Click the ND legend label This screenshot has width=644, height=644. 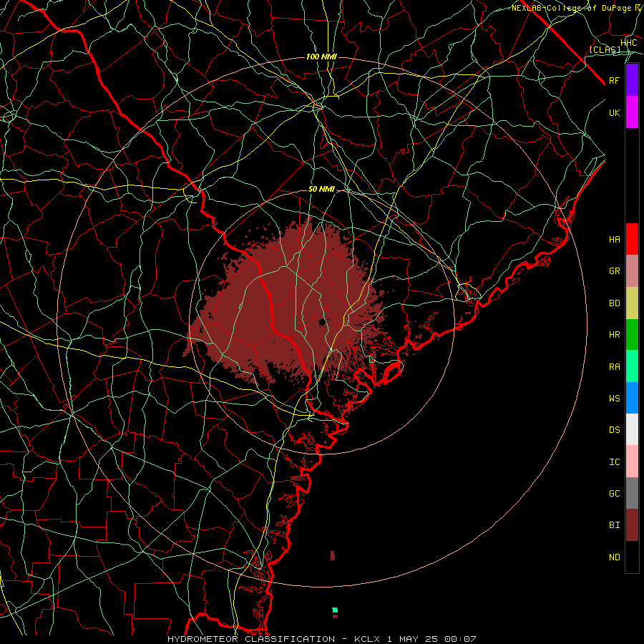614,557
